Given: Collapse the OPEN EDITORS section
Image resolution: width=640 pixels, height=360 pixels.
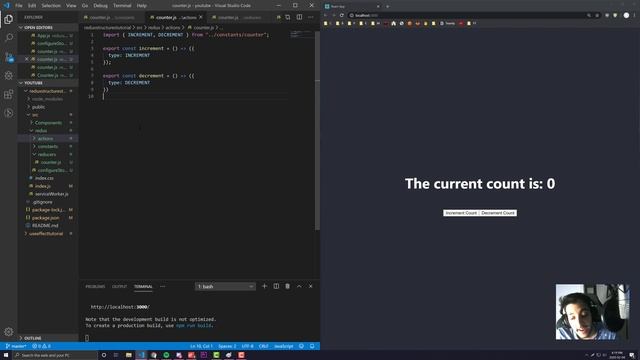Looking at the screenshot, I should coord(48,27).
